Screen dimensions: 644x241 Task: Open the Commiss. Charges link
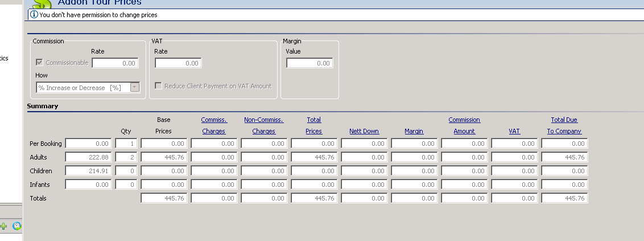tap(214, 125)
